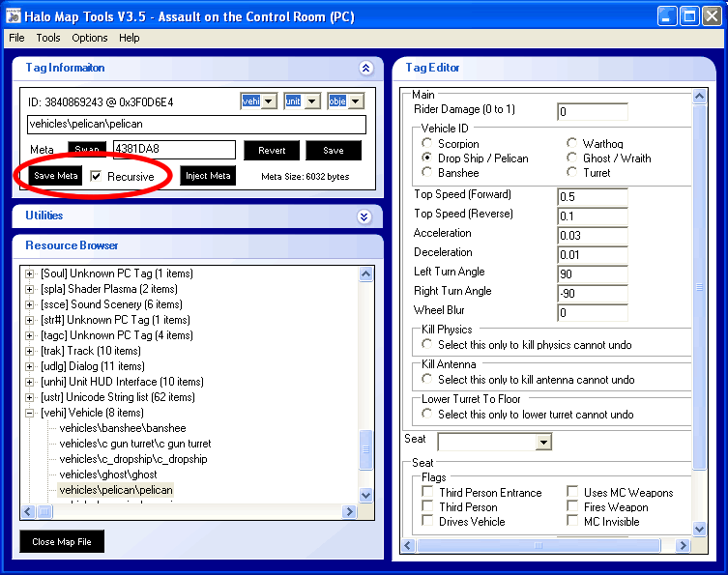Open the Seat dropdown list

click(x=543, y=442)
